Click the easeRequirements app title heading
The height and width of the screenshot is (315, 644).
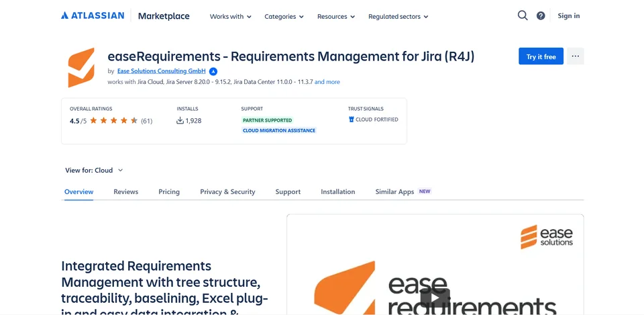[291, 56]
